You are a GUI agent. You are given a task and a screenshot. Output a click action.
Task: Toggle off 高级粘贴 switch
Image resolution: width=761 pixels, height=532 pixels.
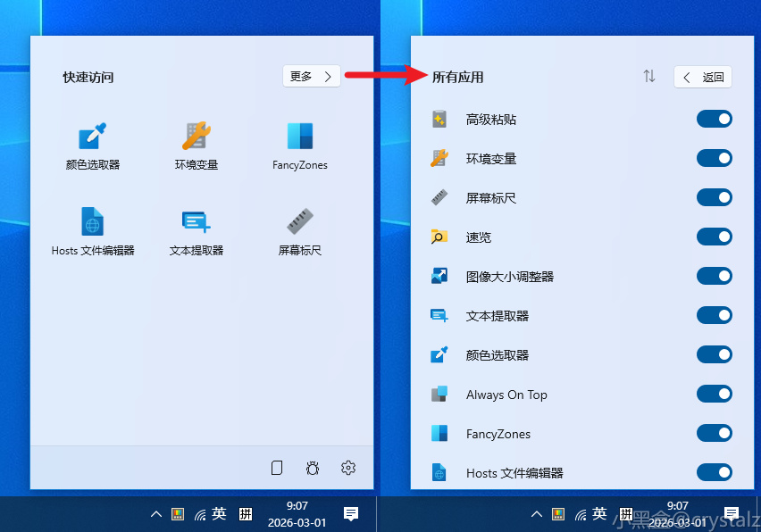click(714, 119)
